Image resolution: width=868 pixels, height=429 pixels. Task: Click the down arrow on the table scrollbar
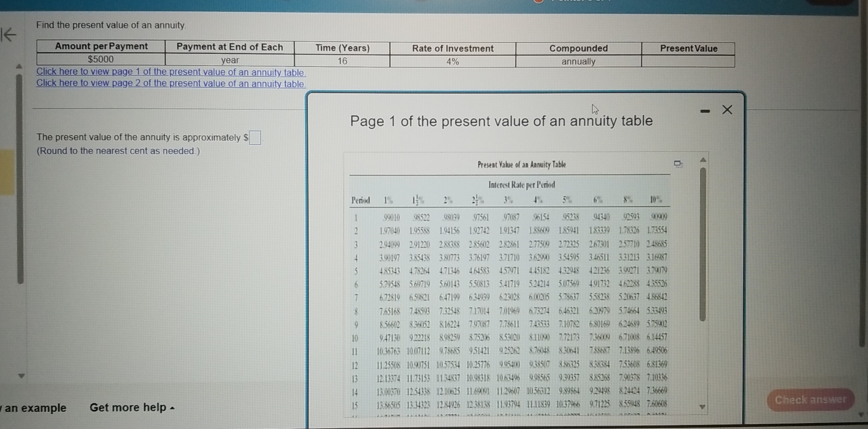[703, 406]
